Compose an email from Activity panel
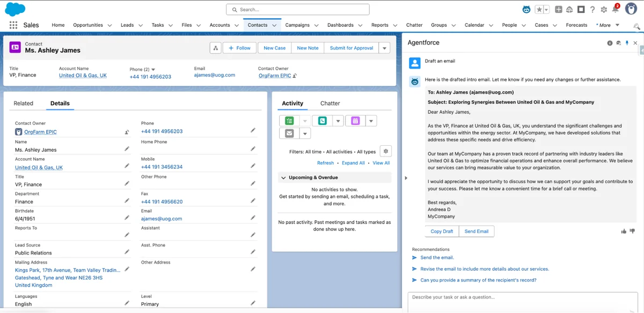This screenshot has width=644, height=313. [290, 133]
